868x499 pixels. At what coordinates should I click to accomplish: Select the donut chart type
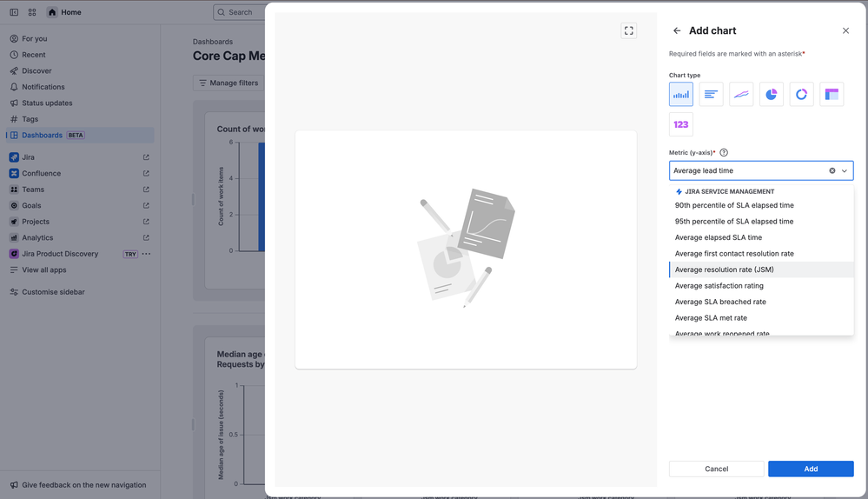click(802, 94)
